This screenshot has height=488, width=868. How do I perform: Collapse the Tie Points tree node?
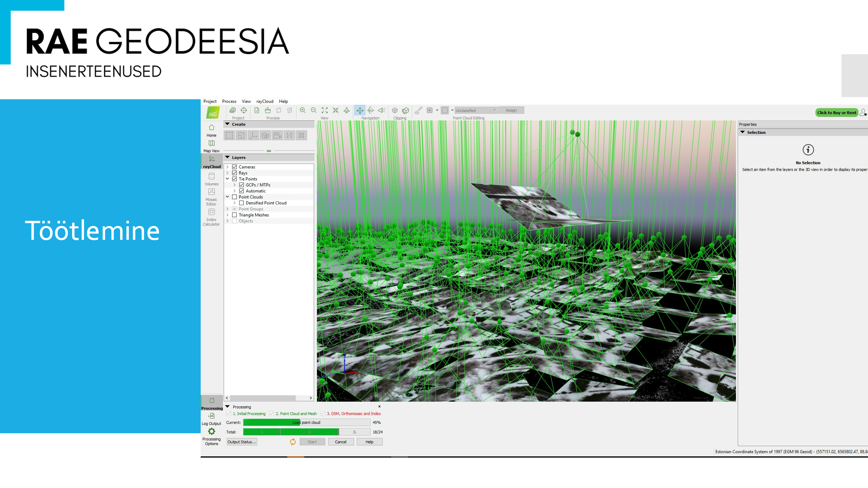coord(228,179)
